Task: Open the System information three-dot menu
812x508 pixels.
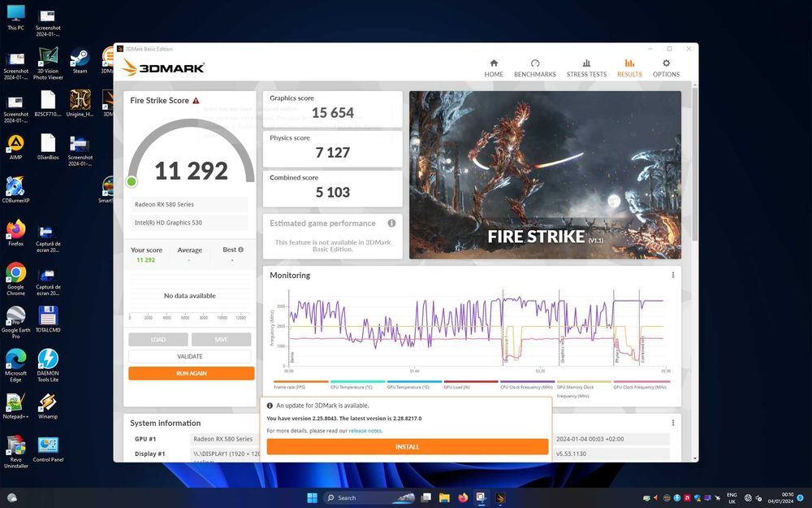Action: [x=672, y=423]
